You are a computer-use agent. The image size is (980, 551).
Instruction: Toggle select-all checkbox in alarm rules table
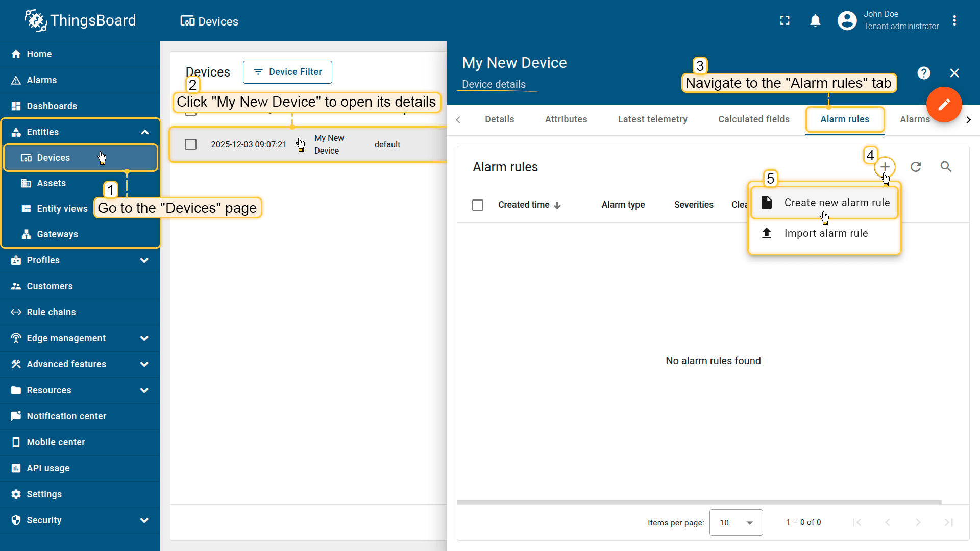tap(478, 205)
